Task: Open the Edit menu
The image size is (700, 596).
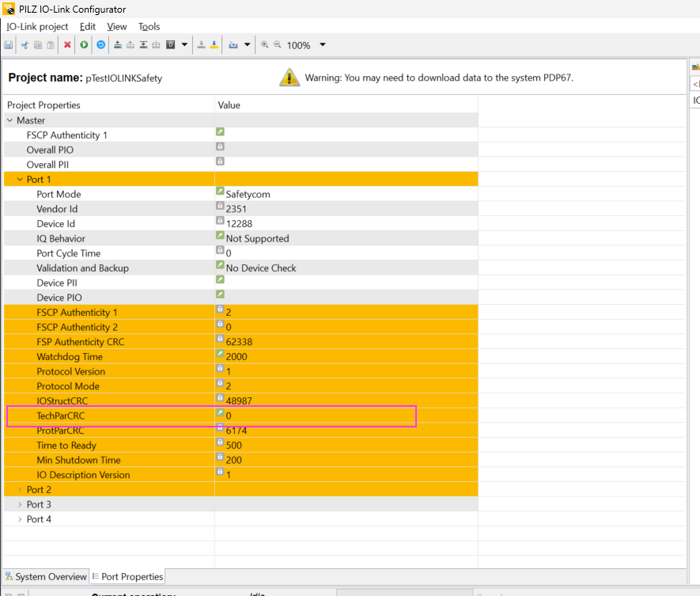Action: click(x=88, y=27)
